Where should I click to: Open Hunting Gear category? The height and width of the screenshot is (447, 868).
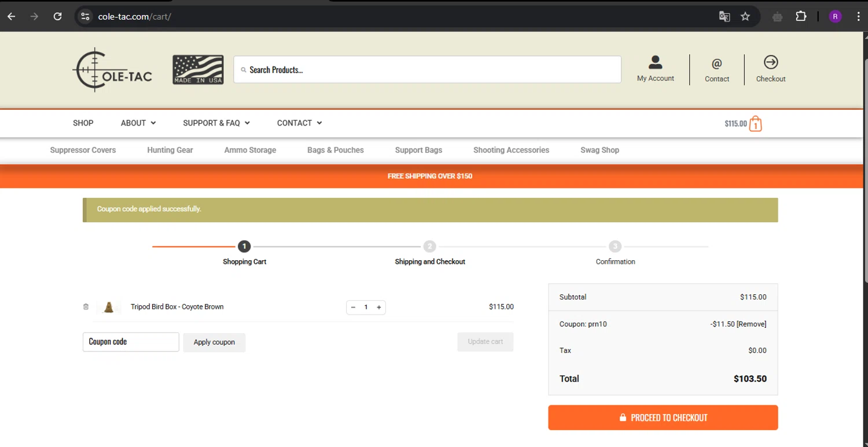[170, 150]
